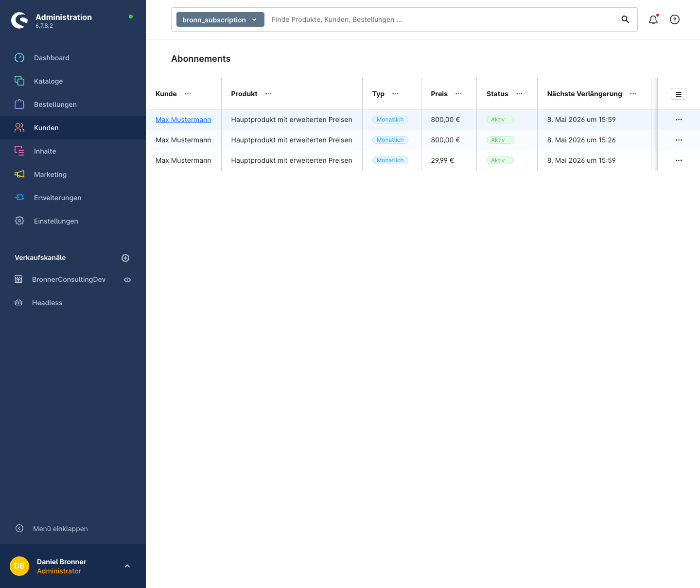
Task: Open Preis column options menu
Action: coord(459,94)
